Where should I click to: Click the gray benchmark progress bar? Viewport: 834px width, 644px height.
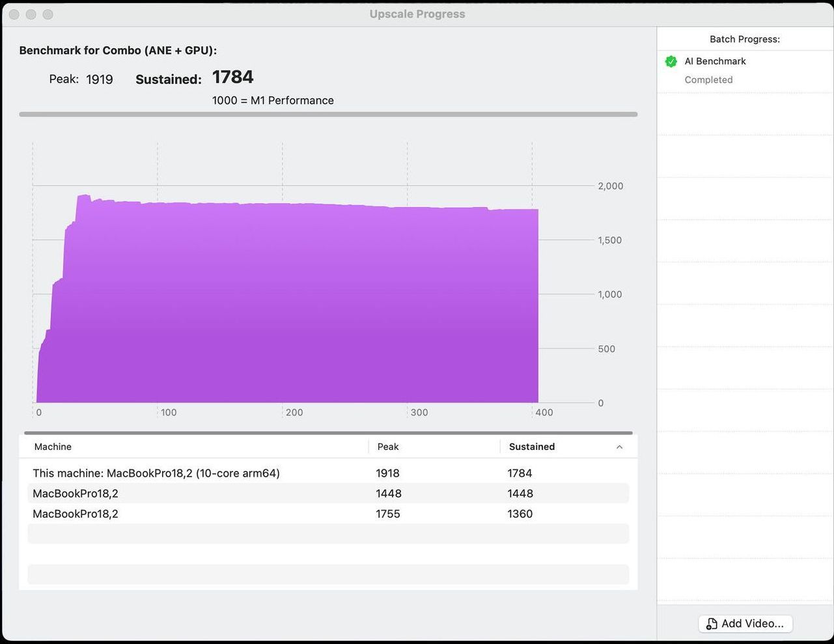(x=328, y=114)
